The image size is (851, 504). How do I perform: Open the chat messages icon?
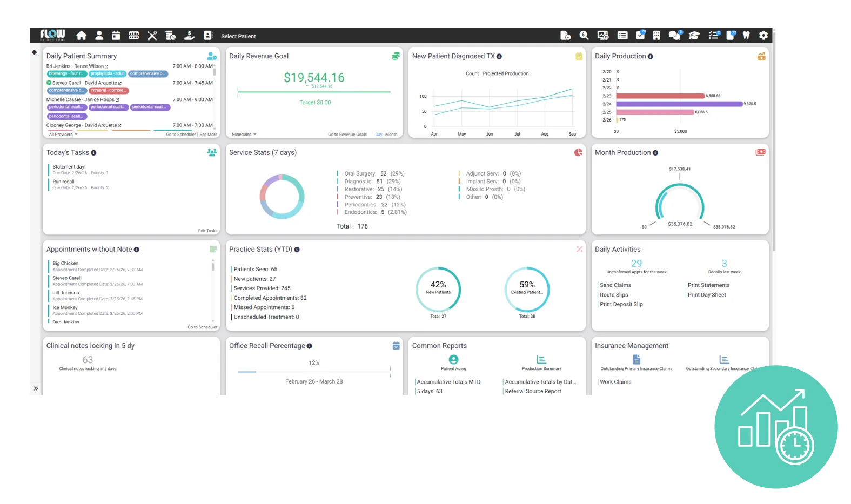tap(674, 36)
